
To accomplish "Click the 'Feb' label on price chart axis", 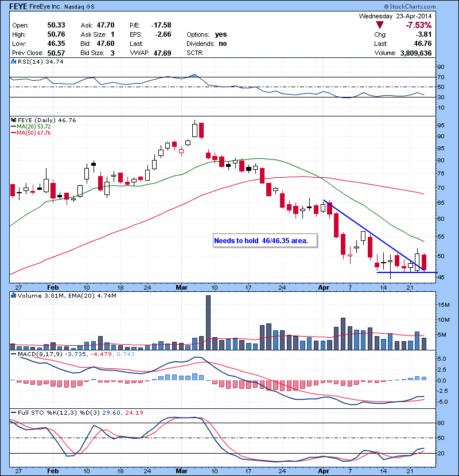I will 53,287.
